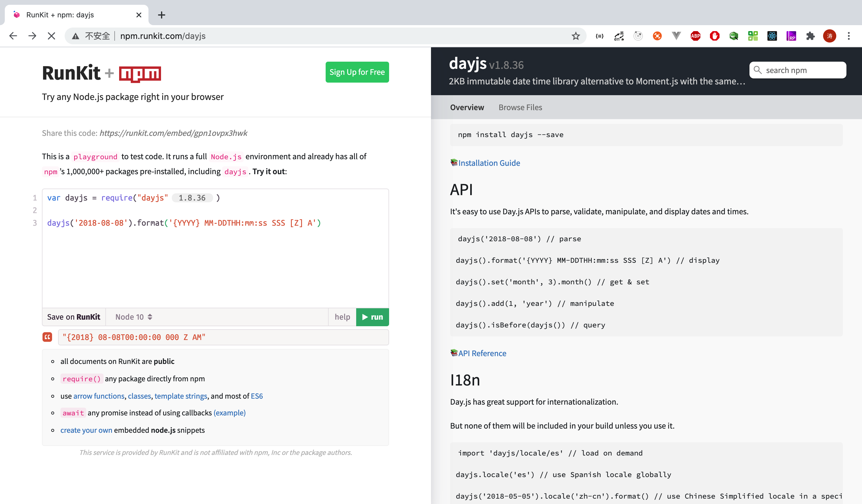Open the new tab plus button
Image resolution: width=862 pixels, height=504 pixels.
coord(161,15)
